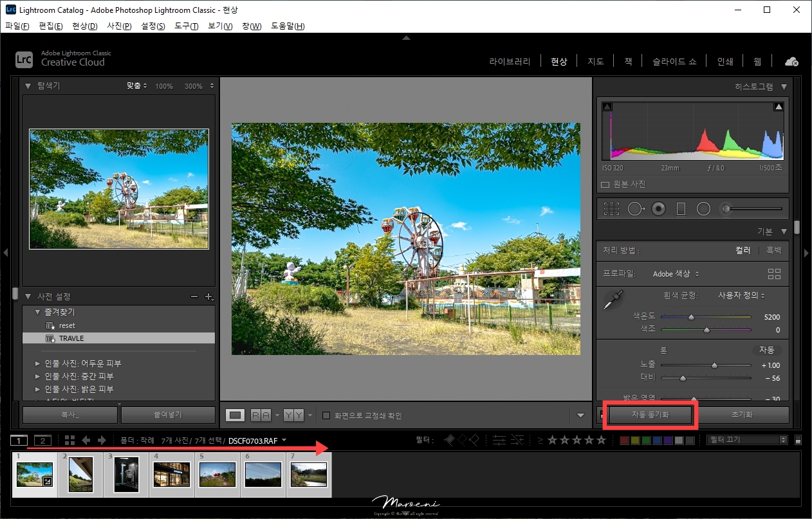This screenshot has height=519, width=812.
Task: Click the 자동 tone button
Action: [x=766, y=351]
